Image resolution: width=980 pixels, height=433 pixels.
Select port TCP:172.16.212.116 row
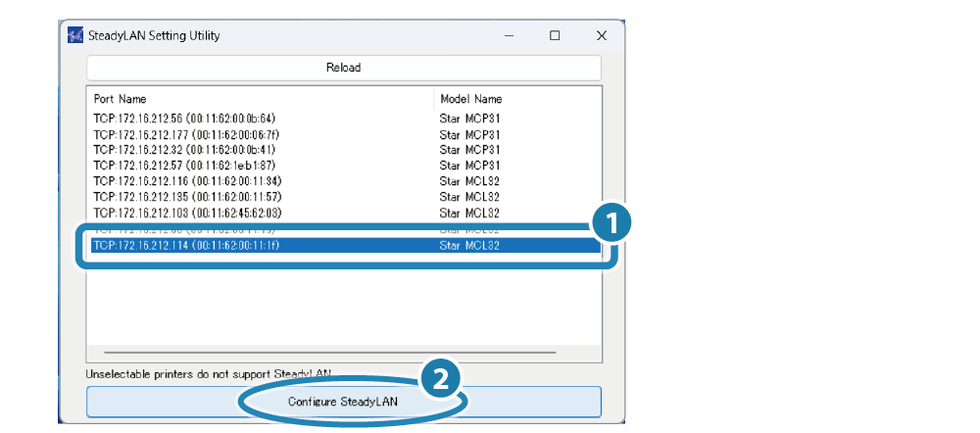[x=345, y=181]
